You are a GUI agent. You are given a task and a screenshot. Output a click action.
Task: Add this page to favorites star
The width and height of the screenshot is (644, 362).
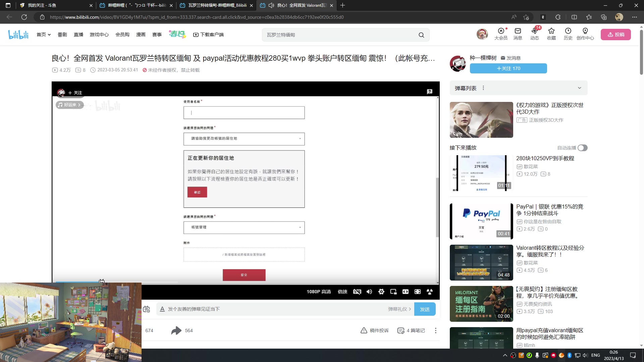point(526,17)
